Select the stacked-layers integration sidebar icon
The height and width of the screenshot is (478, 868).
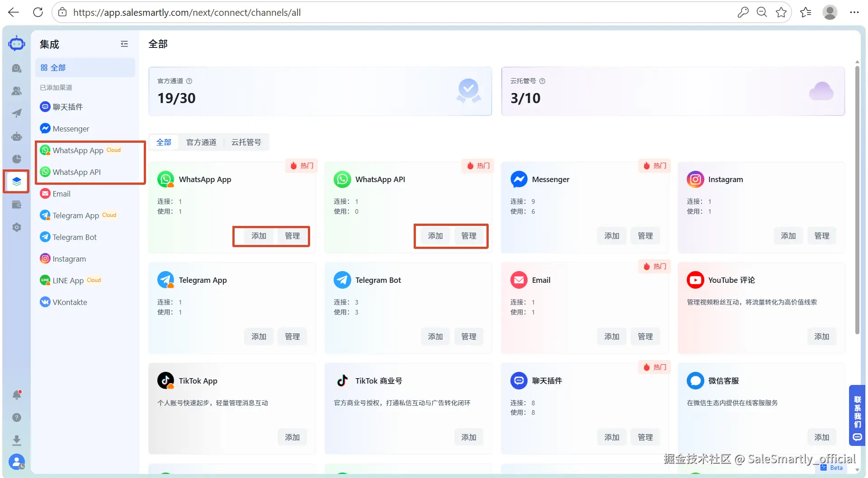click(x=17, y=181)
